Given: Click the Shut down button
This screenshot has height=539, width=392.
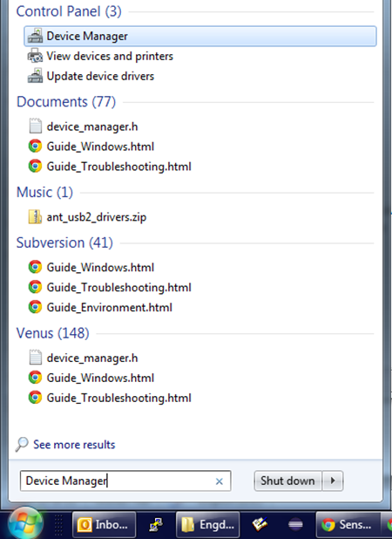Looking at the screenshot, I should 287,481.
